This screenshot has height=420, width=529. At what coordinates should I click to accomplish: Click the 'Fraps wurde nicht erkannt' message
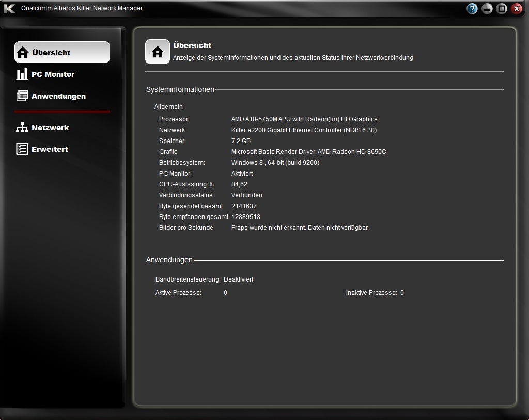click(x=300, y=227)
